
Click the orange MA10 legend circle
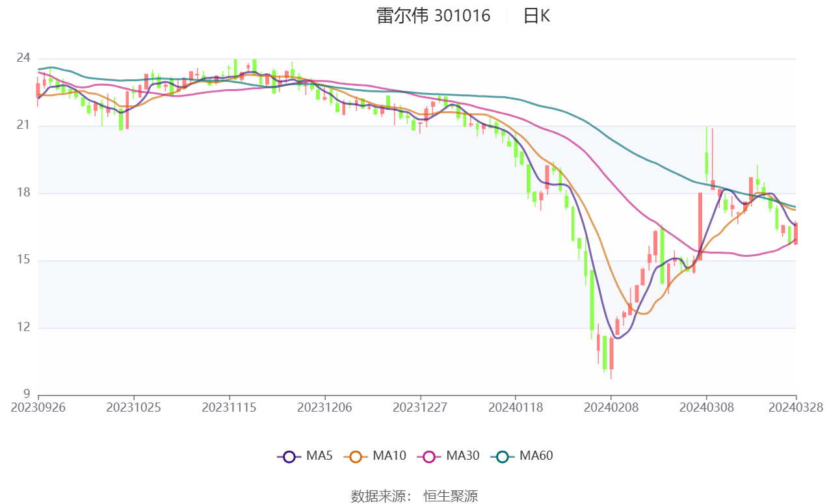coord(356,457)
